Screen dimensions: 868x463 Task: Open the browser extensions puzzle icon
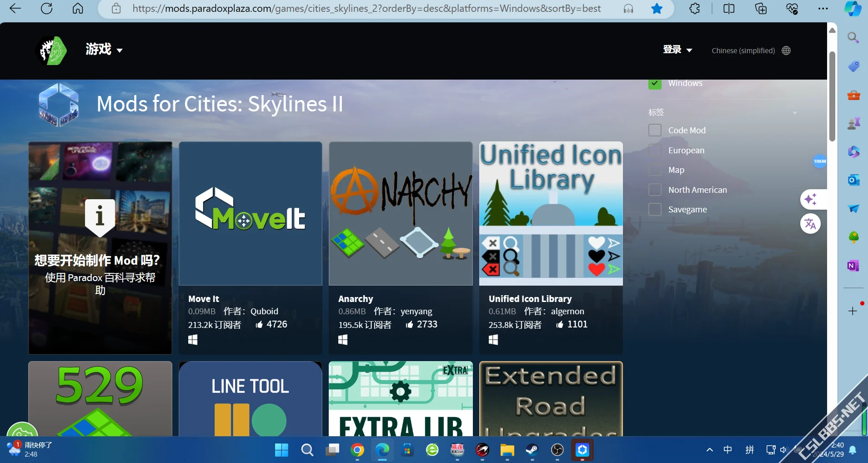[x=694, y=8]
